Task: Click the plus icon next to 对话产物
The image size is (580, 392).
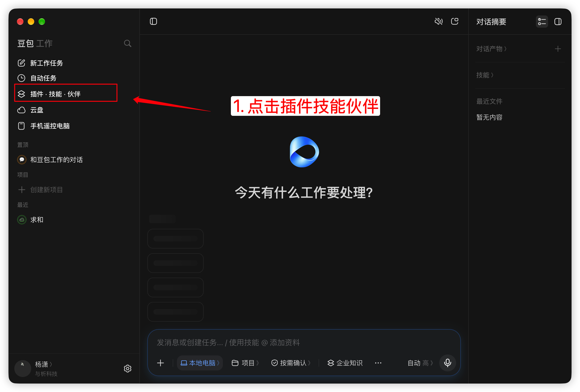Action: click(x=558, y=49)
